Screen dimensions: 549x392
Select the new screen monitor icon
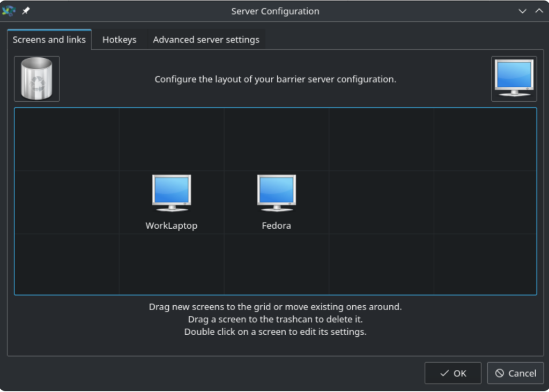[514, 78]
